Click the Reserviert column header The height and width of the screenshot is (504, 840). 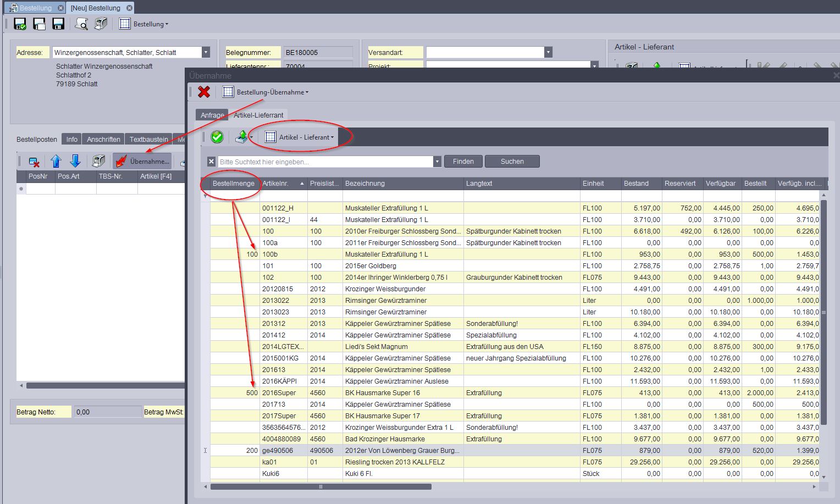click(x=682, y=183)
